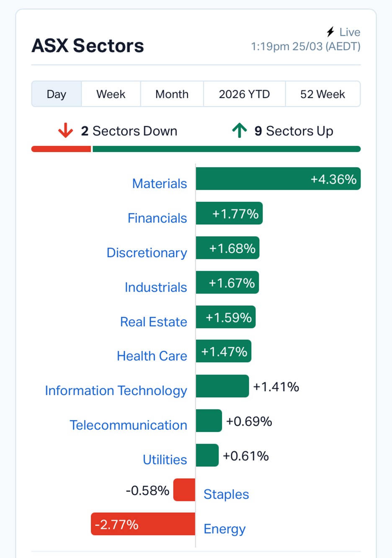Select the Day tab

tap(57, 94)
